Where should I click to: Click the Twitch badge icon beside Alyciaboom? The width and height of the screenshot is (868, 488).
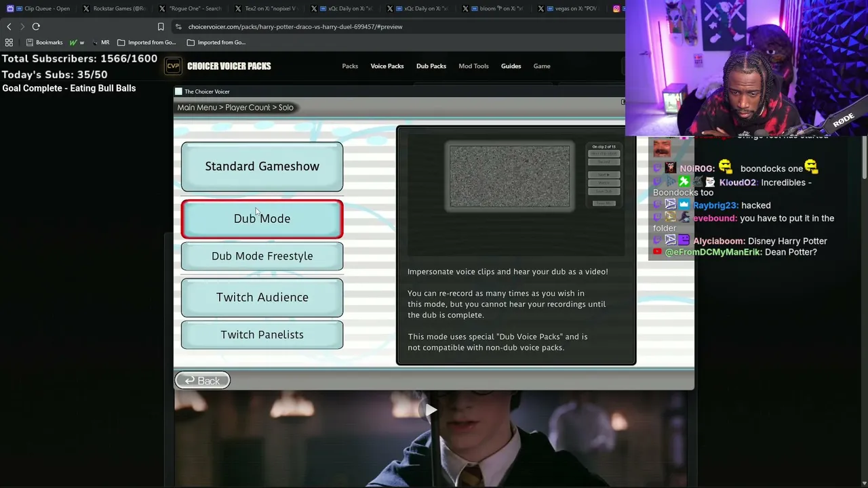click(657, 241)
